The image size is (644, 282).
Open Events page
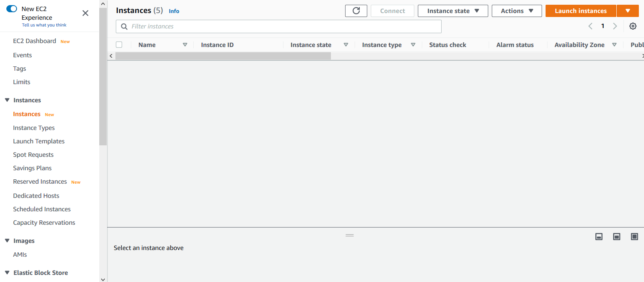click(x=22, y=55)
